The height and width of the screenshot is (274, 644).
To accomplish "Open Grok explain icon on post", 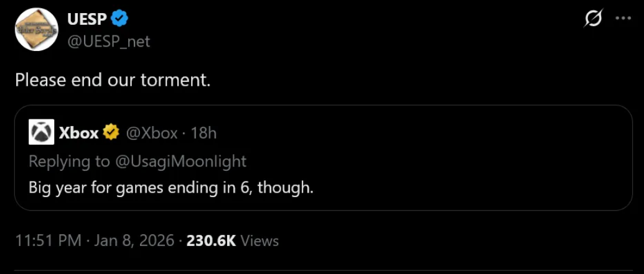I will point(593,19).
